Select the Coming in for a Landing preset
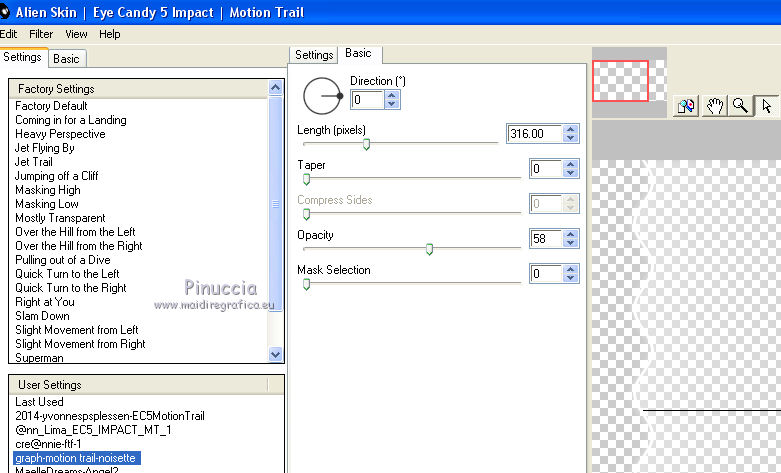 71,120
